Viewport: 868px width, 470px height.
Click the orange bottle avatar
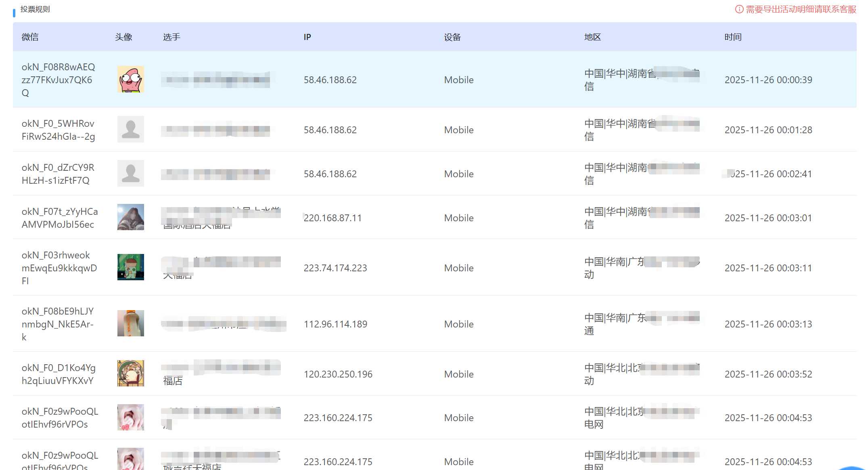pos(130,323)
